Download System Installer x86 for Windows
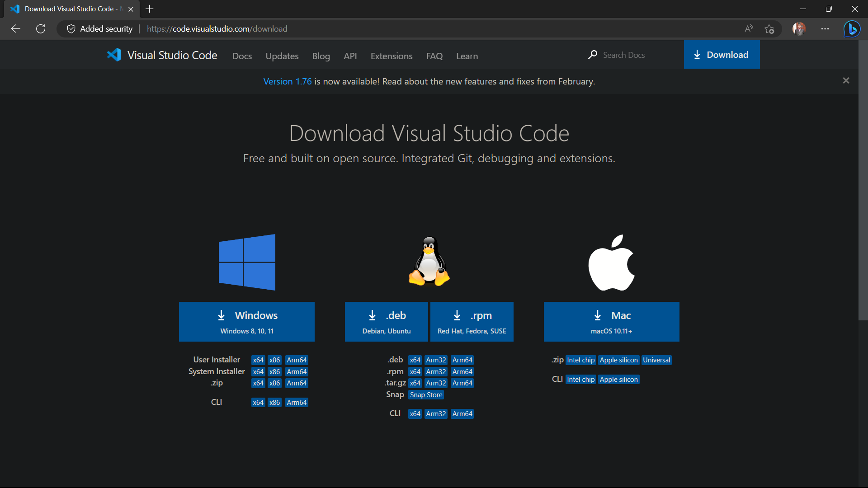868x488 pixels. [275, 372]
